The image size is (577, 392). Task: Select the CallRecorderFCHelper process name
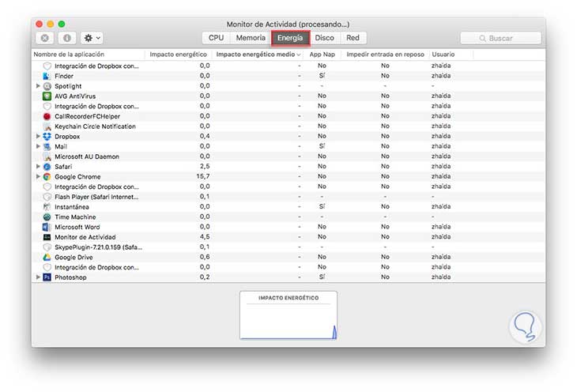(87, 116)
